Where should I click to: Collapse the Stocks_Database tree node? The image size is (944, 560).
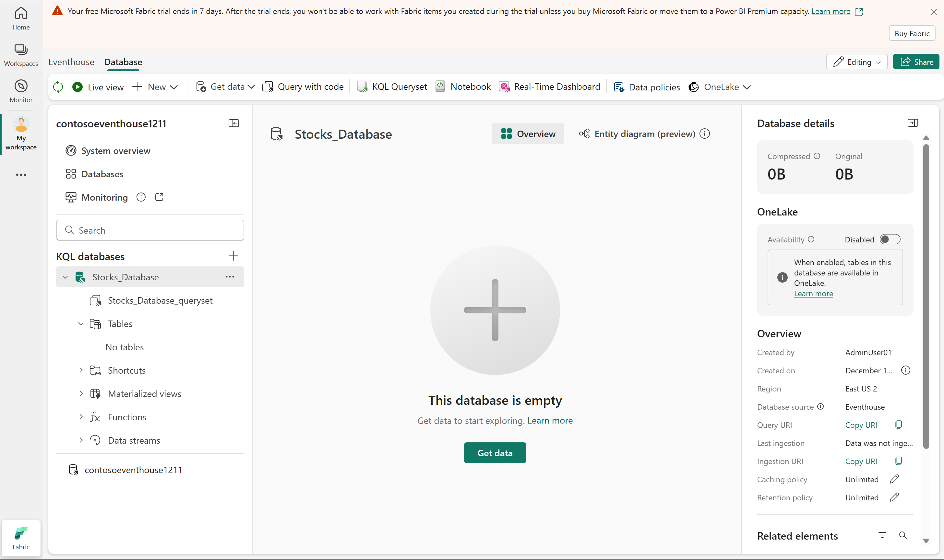pos(65,277)
